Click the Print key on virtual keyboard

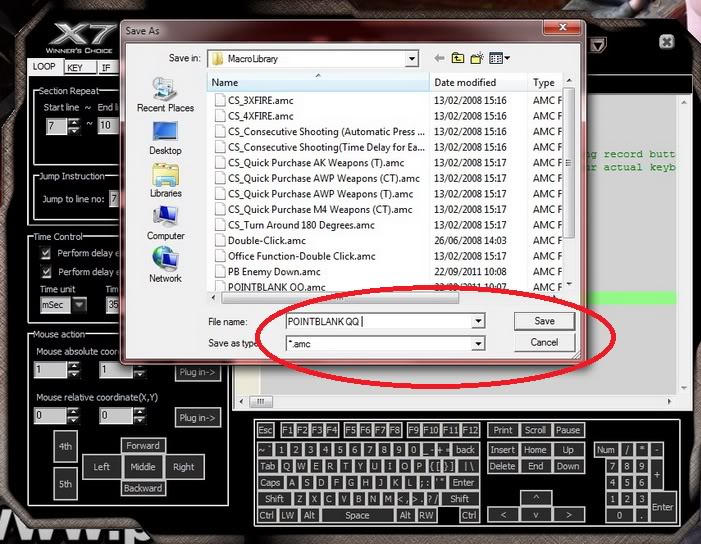[503, 430]
